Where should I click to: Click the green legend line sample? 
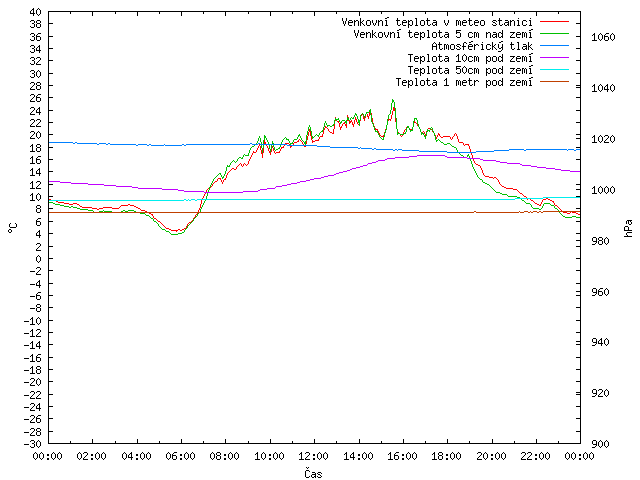point(554,33)
